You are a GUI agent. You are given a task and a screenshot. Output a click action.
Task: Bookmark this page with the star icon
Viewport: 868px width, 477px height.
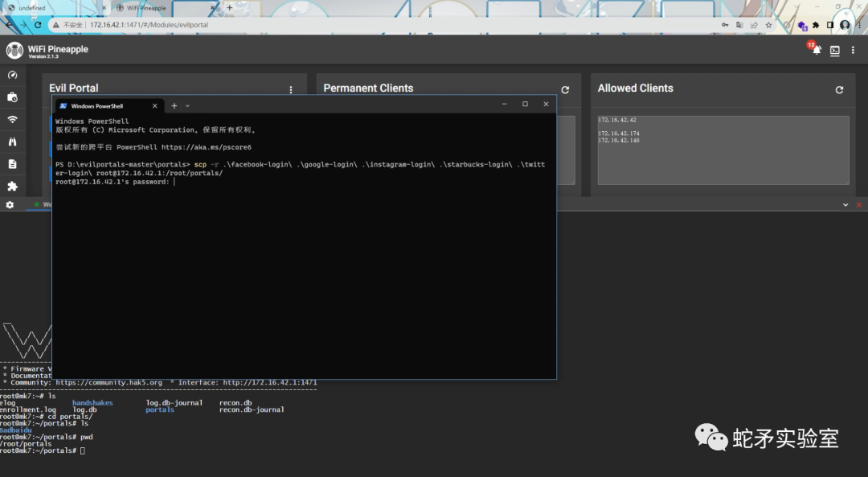[768, 25]
